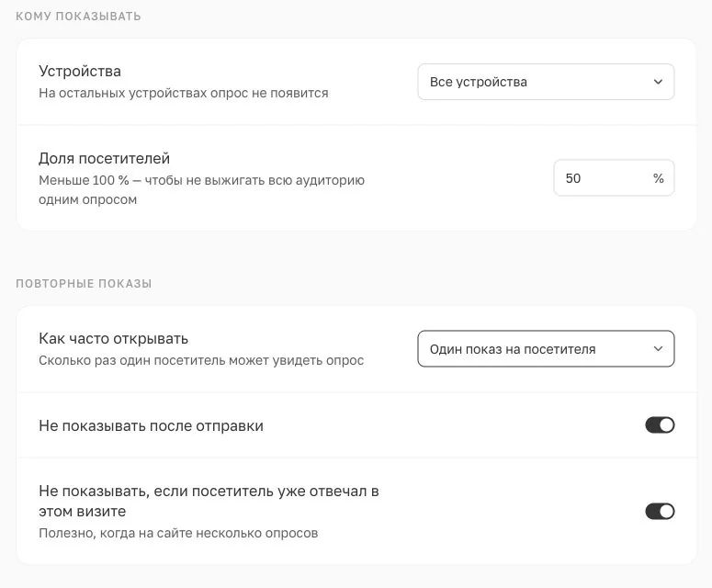Image resolution: width=712 pixels, height=588 pixels.
Task: Toggle «уже отвечал в этом визите» switch
Action: click(660, 511)
